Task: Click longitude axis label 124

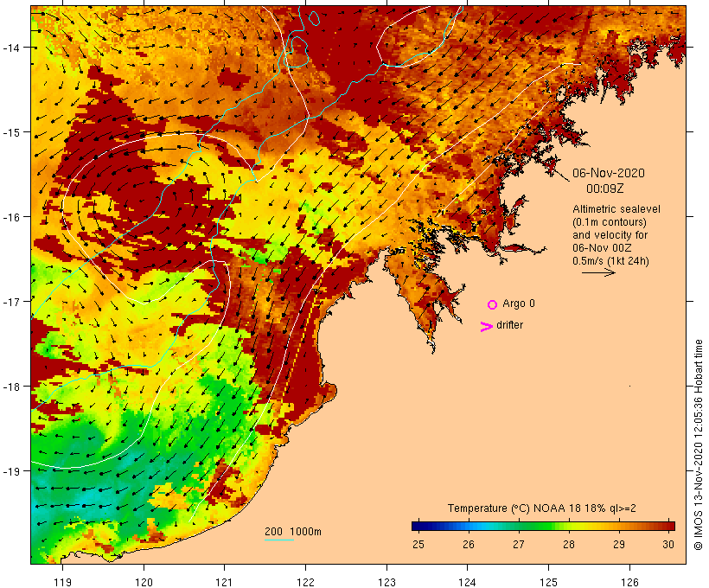Action: point(468,582)
